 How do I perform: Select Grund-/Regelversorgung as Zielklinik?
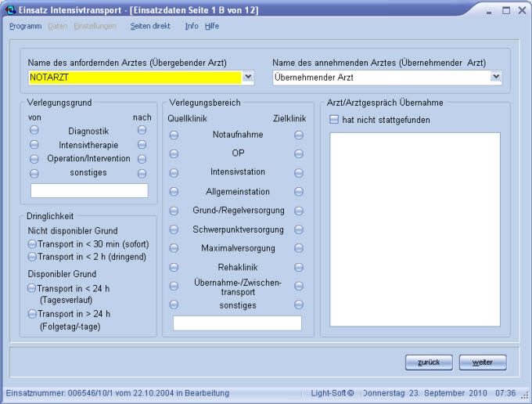[299, 211]
